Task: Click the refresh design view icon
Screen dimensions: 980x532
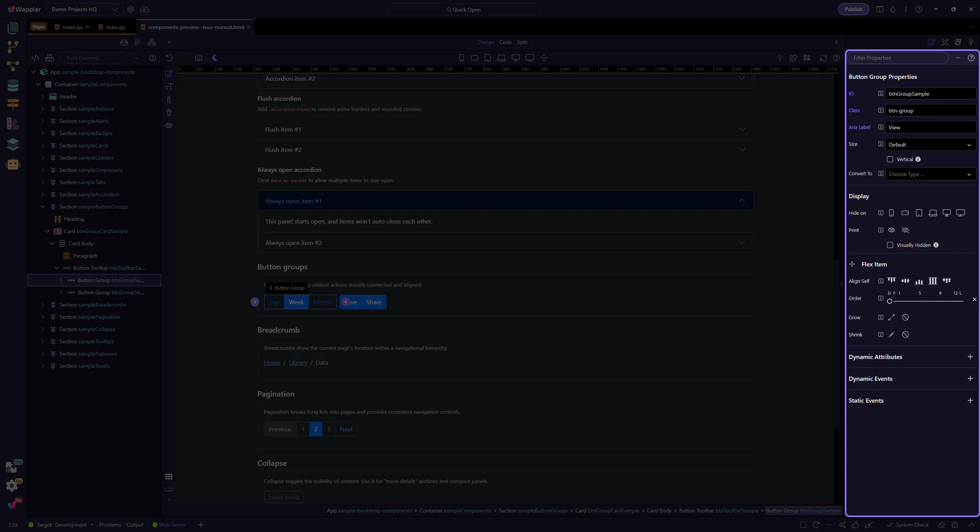Action: 823,58
